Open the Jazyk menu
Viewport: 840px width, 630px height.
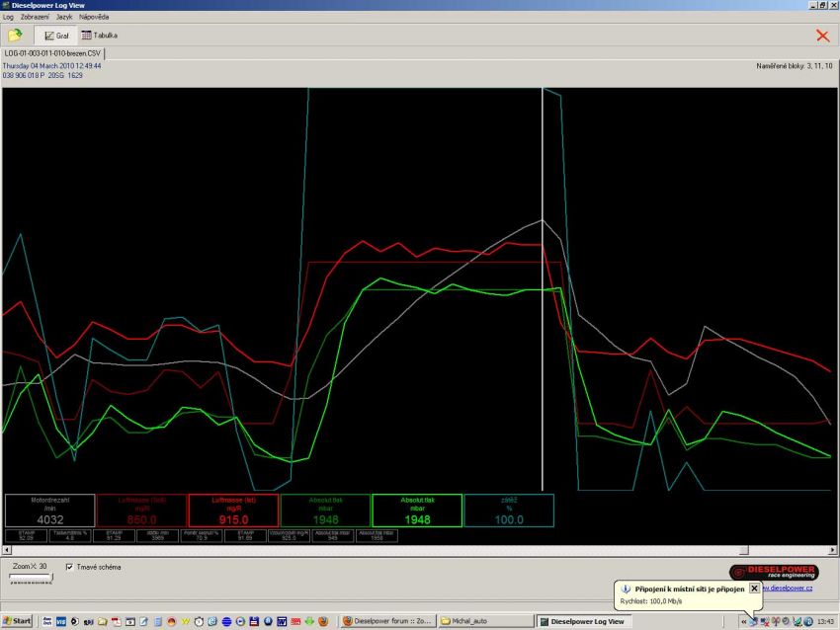[64, 17]
